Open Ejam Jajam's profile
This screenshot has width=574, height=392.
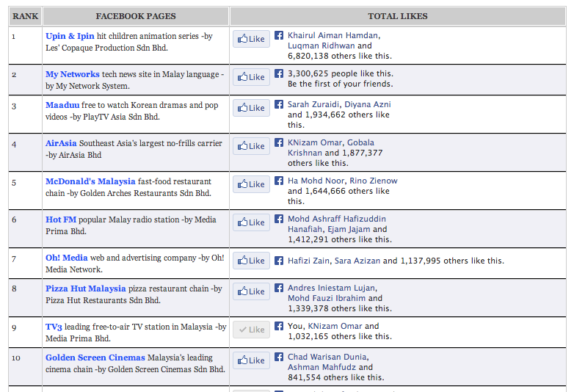click(x=349, y=229)
